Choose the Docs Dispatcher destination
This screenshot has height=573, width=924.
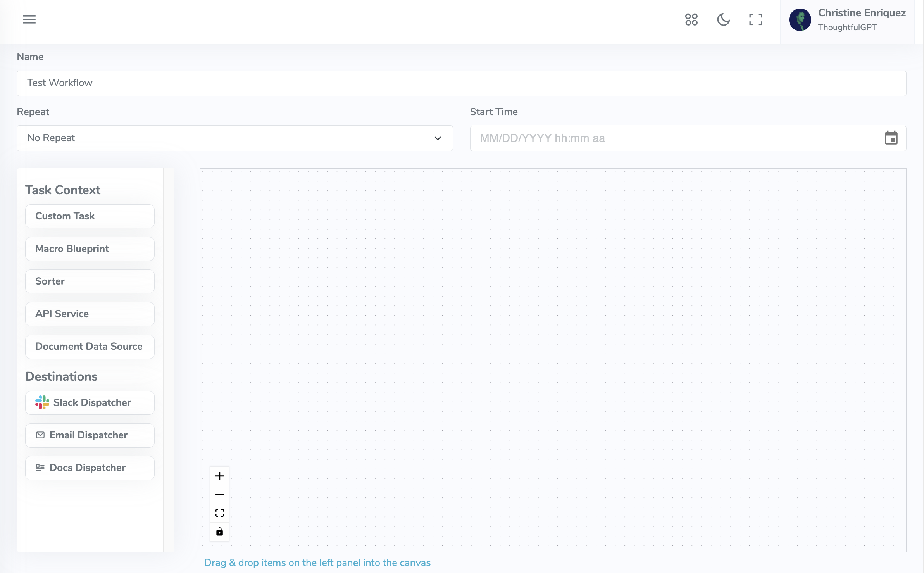[x=90, y=468]
